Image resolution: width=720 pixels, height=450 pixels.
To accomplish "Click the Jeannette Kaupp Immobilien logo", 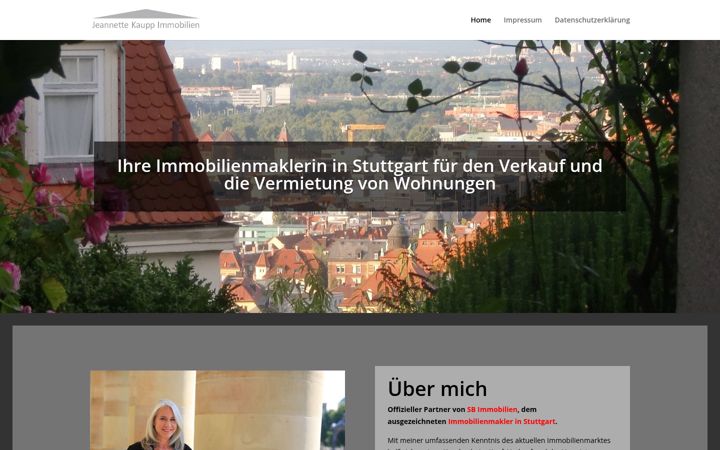I will [146, 20].
